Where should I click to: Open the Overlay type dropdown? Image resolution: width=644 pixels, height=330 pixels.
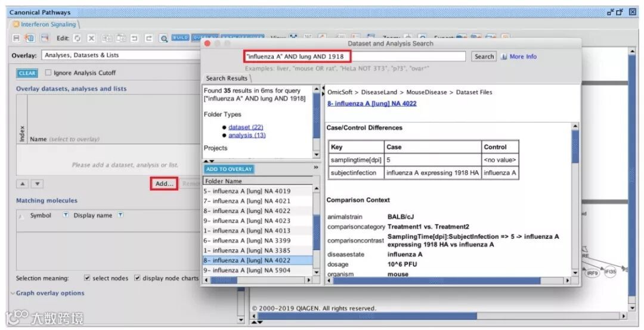[121, 55]
